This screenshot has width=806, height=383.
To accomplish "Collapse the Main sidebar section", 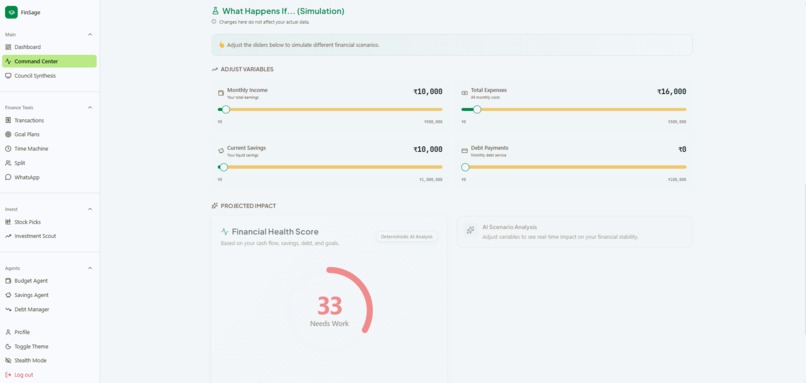I will pos(90,34).
